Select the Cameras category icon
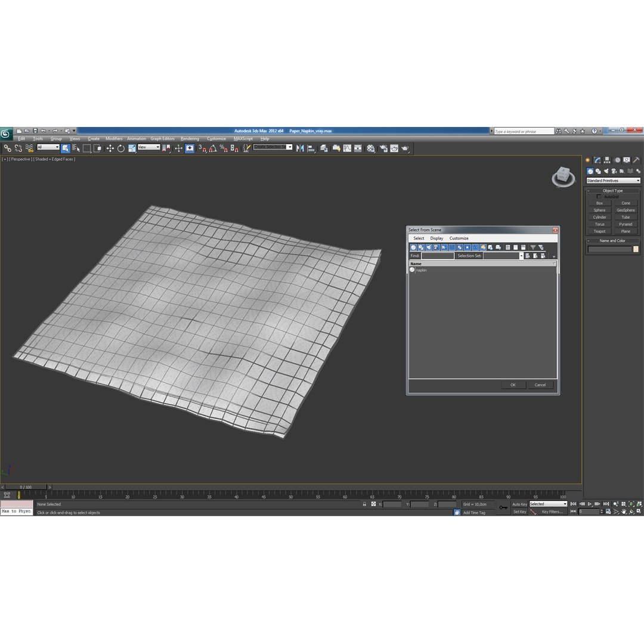 pyautogui.click(x=614, y=171)
